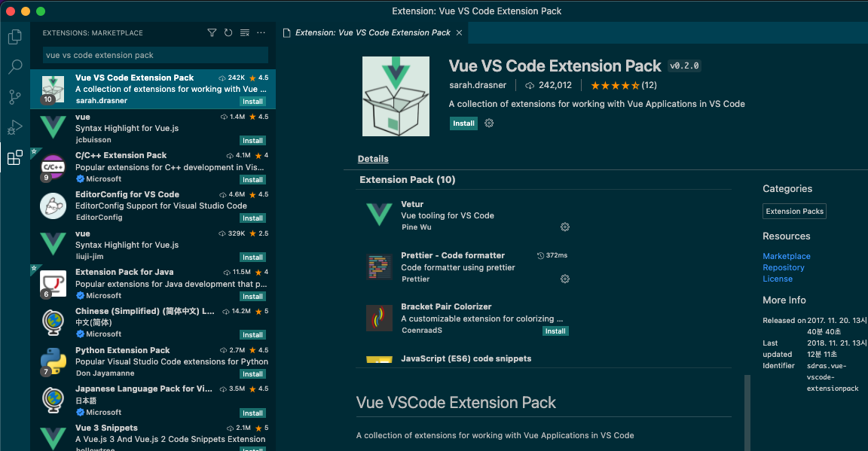Select C/C++ Extension Pack list item
Screen dimensions: 868x451
click(x=153, y=167)
